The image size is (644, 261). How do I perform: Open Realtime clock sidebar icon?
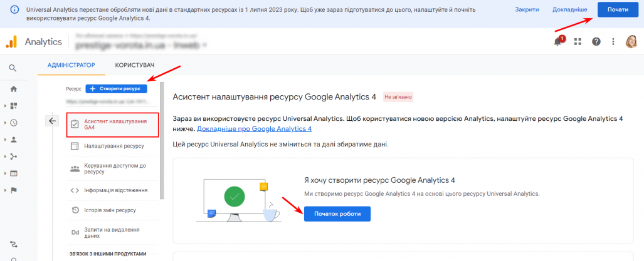tap(14, 123)
